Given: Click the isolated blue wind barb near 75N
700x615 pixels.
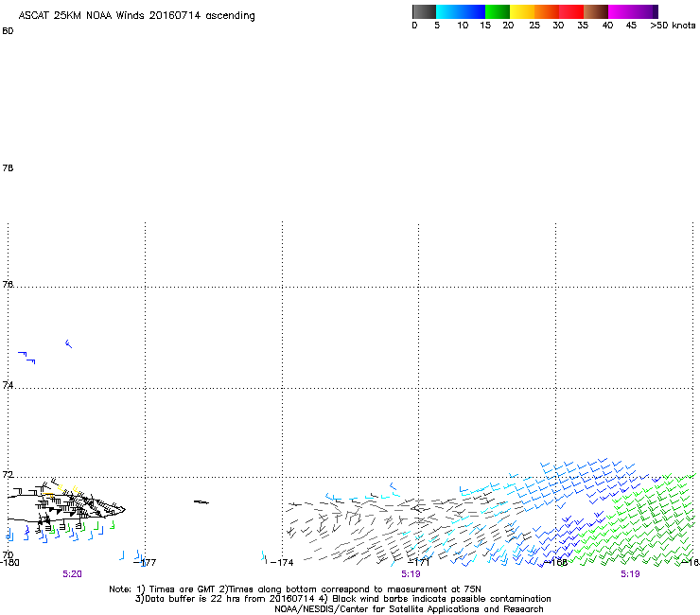Looking at the screenshot, I should click(68, 343).
